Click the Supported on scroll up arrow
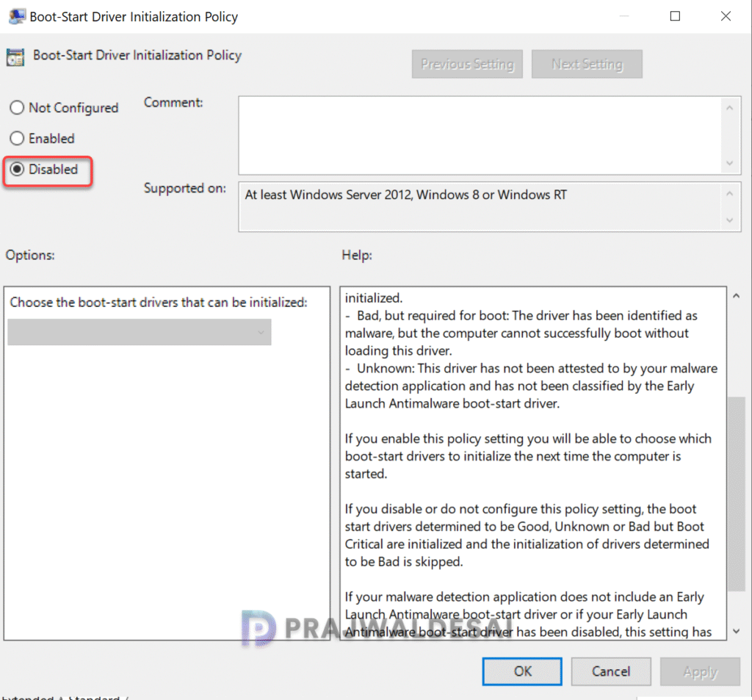 [729, 193]
